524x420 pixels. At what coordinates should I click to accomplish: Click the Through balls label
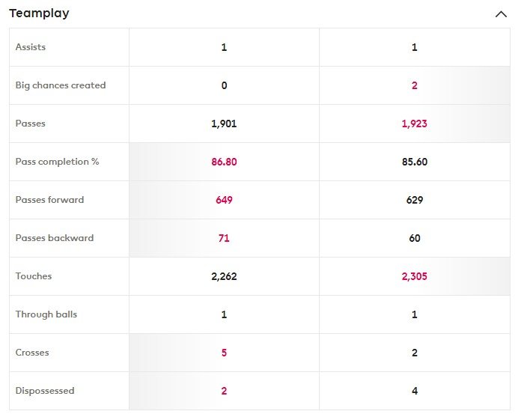tap(46, 314)
